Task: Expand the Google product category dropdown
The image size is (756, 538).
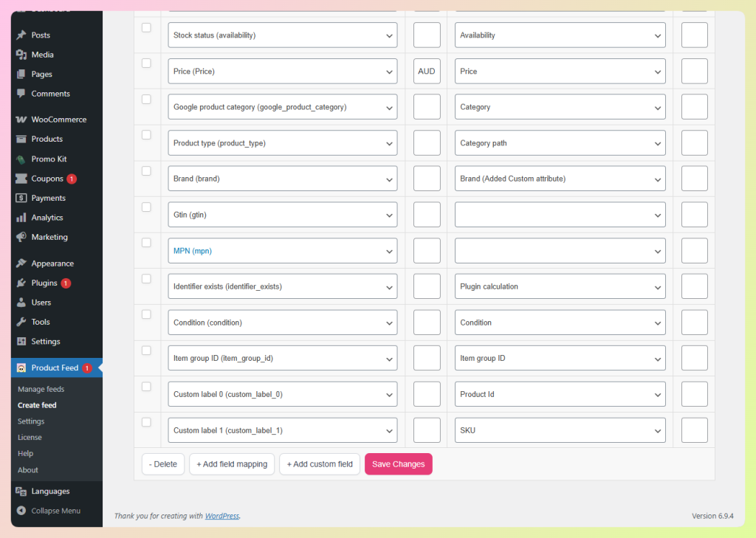Action: [x=282, y=106]
